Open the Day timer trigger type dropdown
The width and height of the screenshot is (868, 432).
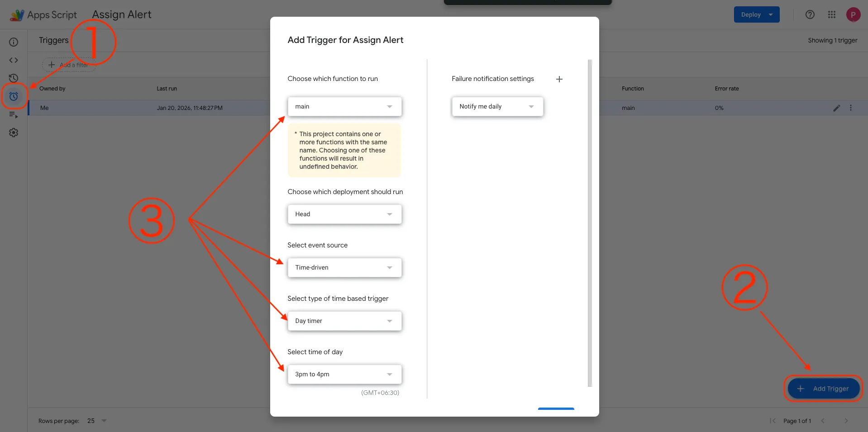(x=344, y=321)
